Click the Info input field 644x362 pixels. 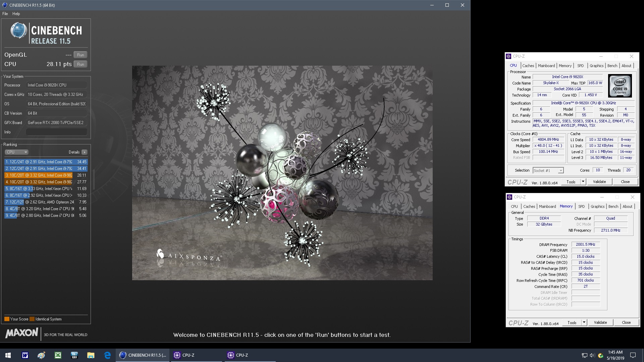56,132
